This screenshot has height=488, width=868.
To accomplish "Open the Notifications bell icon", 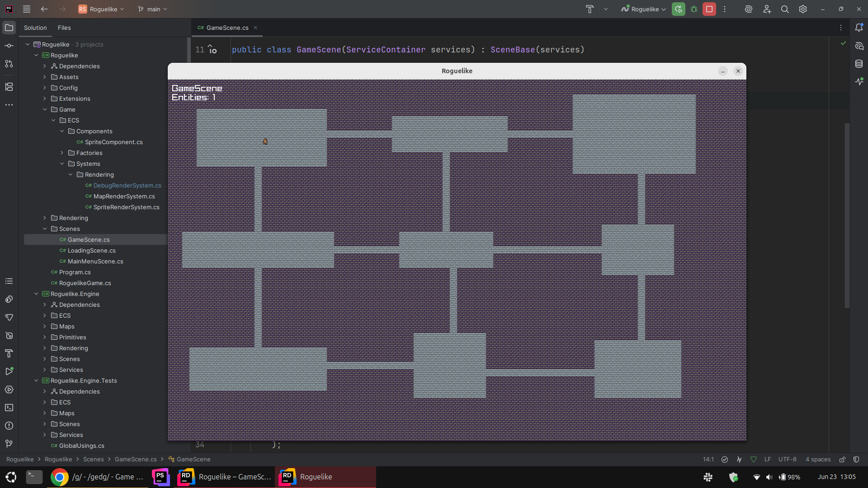I will pos(859,28).
